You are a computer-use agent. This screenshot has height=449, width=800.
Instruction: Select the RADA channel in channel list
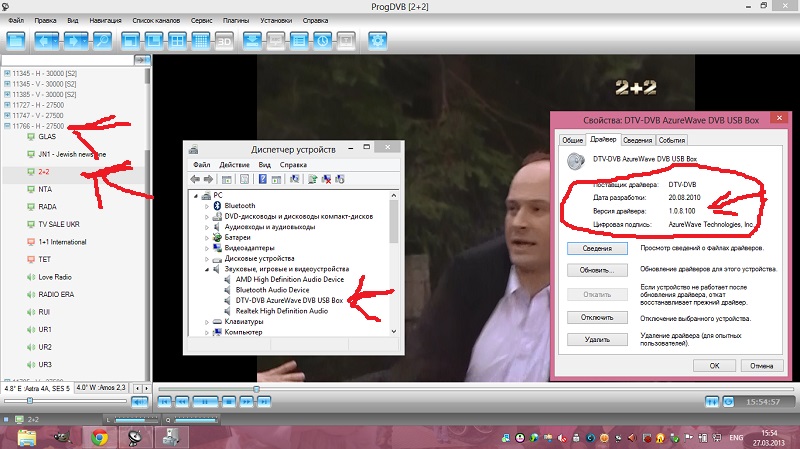pyautogui.click(x=46, y=207)
